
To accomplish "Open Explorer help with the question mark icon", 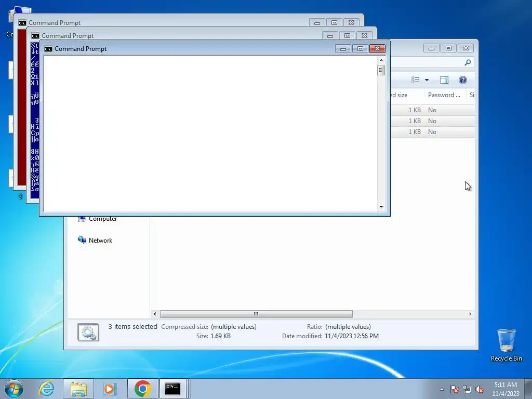I will point(463,80).
